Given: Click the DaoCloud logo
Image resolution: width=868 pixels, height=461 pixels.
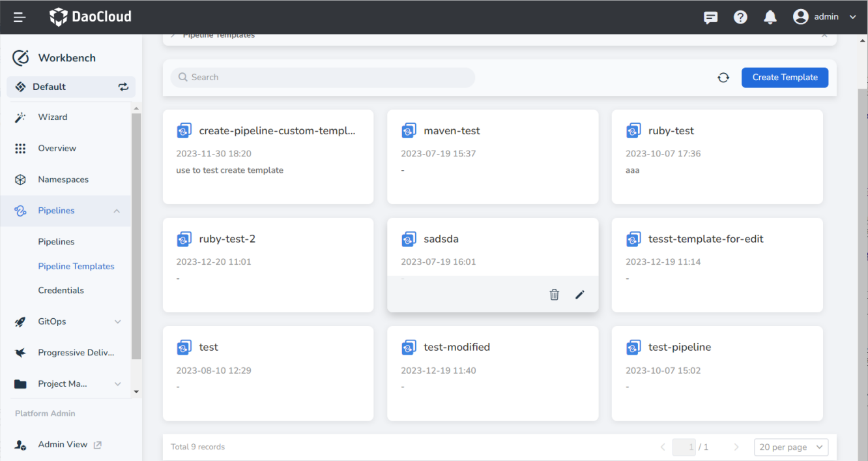Looking at the screenshot, I should tap(91, 17).
